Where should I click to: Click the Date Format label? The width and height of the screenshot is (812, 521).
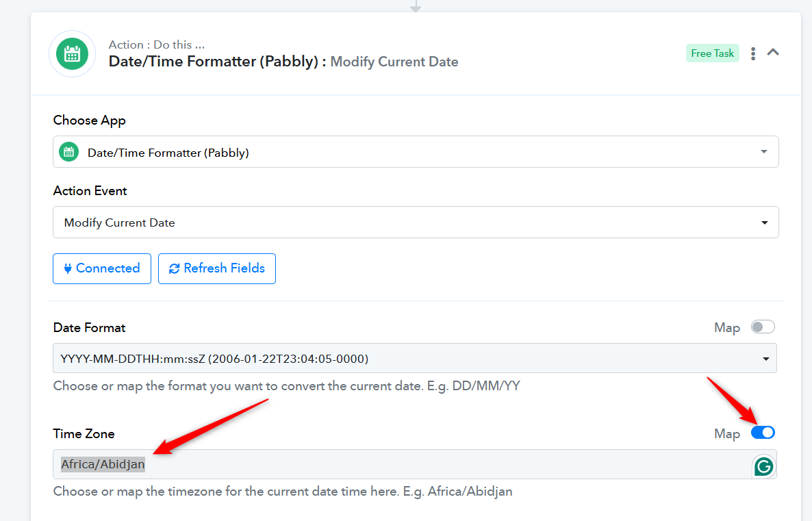pyautogui.click(x=89, y=328)
